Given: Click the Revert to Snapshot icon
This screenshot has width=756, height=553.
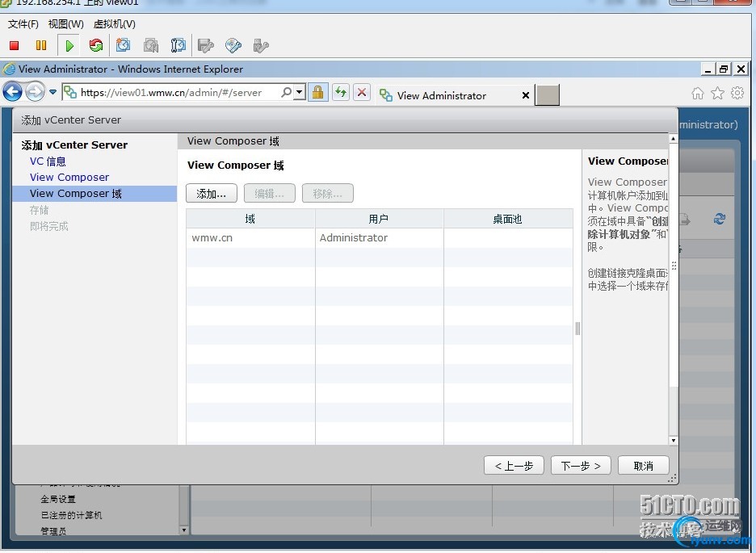Looking at the screenshot, I should pos(151,46).
